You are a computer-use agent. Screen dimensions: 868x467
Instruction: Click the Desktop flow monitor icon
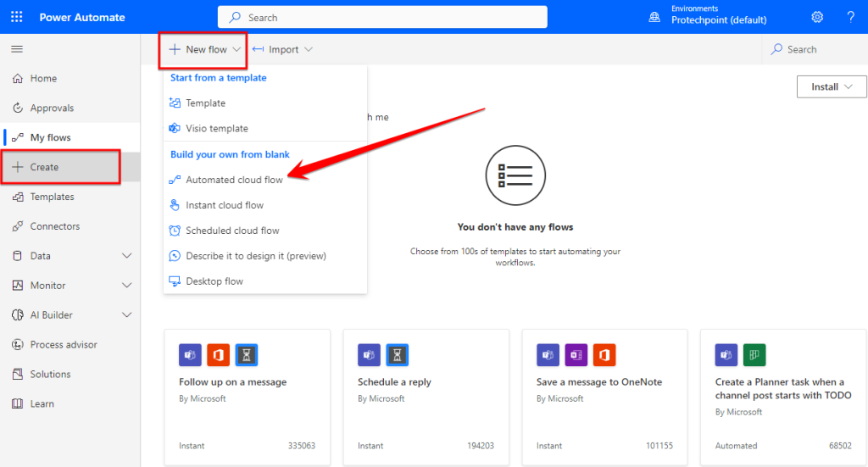[x=175, y=281]
